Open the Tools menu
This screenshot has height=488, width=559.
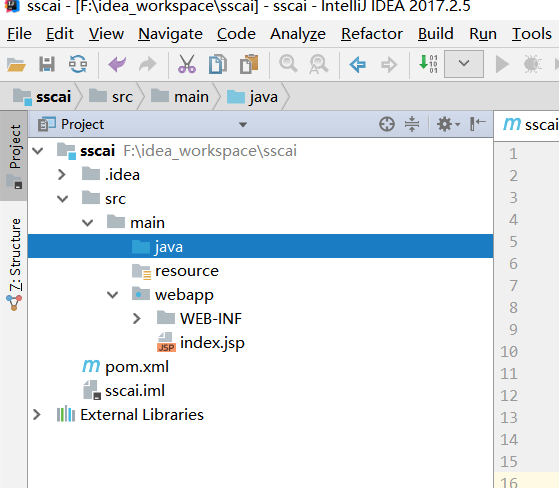[532, 34]
